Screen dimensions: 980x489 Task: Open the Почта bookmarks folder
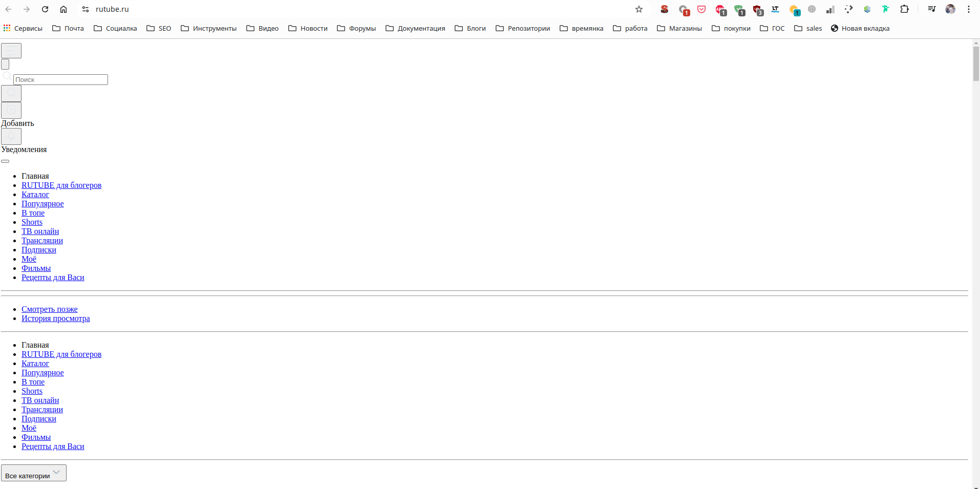(68, 28)
